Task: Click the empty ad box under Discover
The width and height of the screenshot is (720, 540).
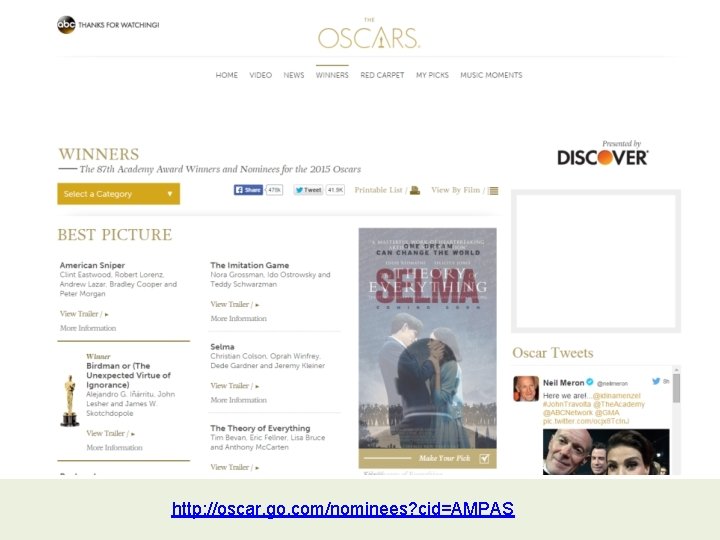Action: click(x=596, y=261)
